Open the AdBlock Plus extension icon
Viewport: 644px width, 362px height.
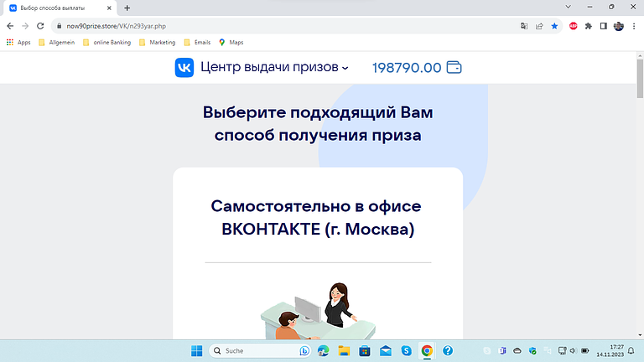click(x=574, y=26)
